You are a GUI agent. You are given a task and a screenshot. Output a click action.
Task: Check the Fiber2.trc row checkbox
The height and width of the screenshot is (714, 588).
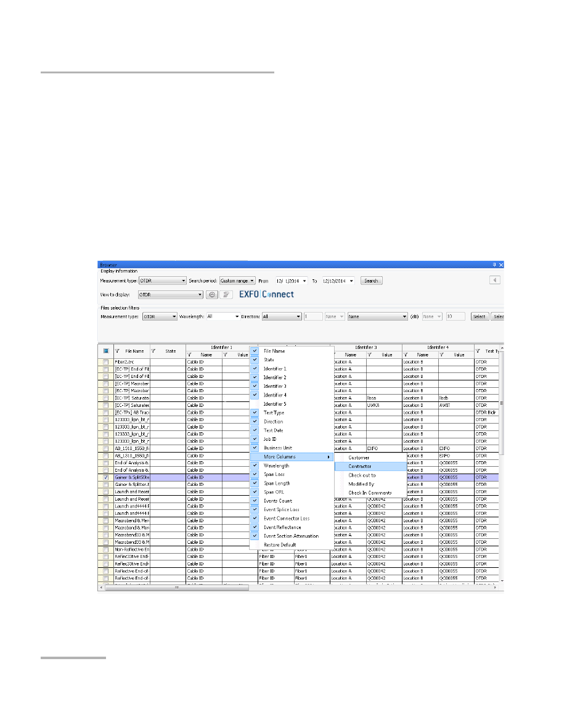(106, 363)
